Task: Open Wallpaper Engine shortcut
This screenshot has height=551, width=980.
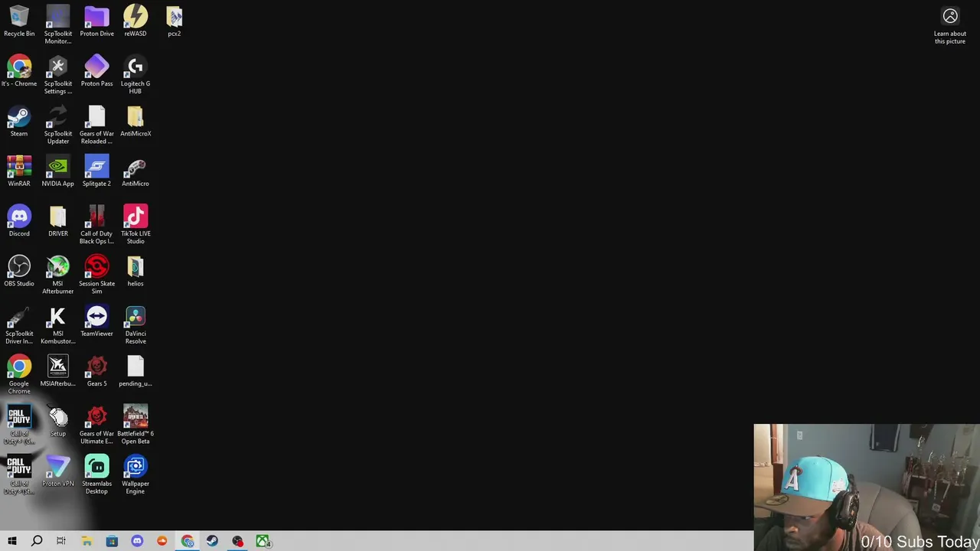Action: point(136,474)
